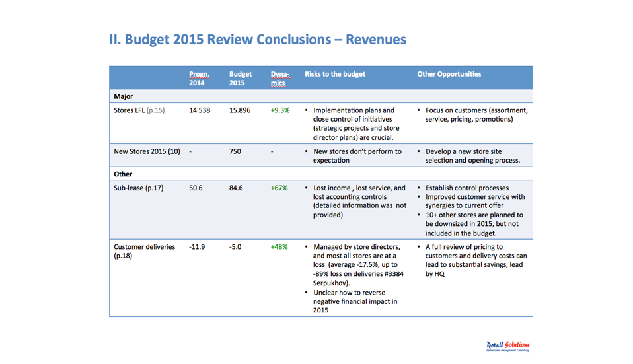Image resolution: width=633 pixels, height=364 pixels.
Task: Click the green '+9.3%' dynamics value
Action: [280, 110]
